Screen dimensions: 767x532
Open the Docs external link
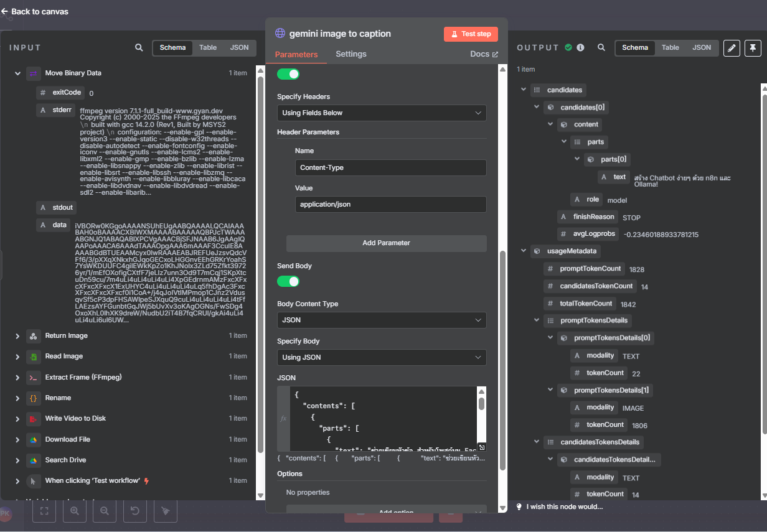point(484,54)
